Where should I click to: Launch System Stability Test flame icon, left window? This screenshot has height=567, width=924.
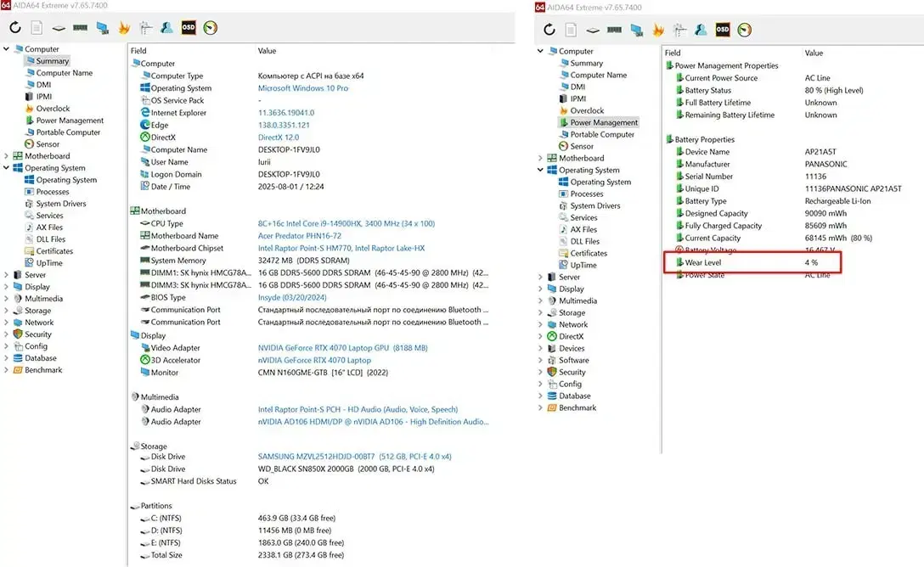coord(124,27)
